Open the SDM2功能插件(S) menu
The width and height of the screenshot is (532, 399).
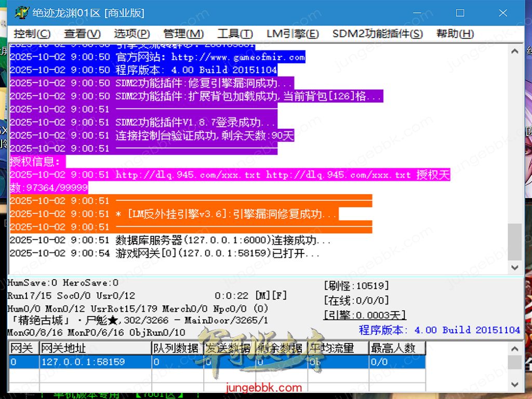[x=378, y=34]
